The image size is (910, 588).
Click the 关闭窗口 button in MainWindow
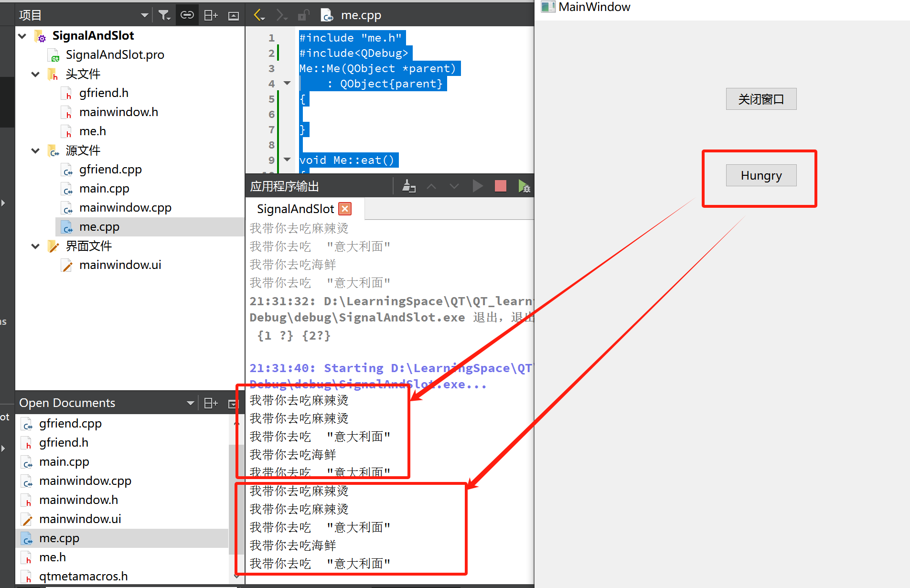tap(761, 99)
